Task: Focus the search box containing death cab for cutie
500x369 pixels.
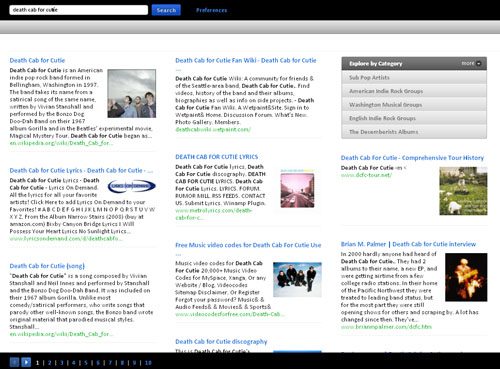Action: 79,10
